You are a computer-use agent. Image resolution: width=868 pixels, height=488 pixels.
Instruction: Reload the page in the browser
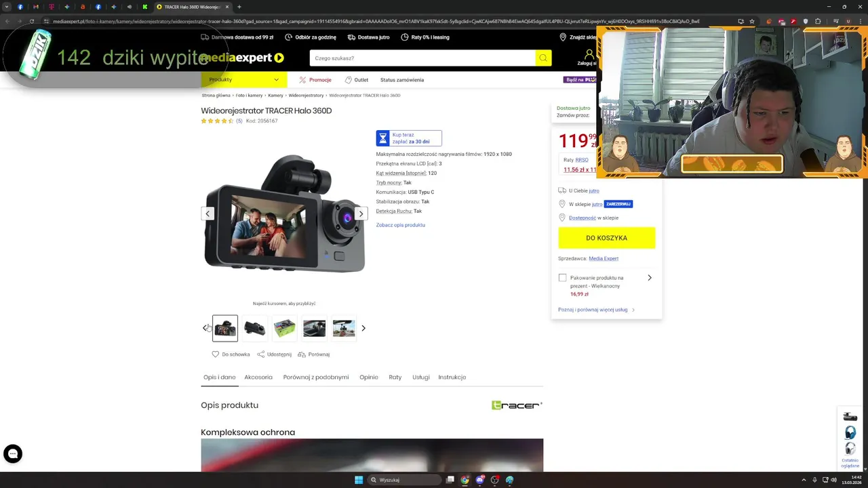(32, 21)
